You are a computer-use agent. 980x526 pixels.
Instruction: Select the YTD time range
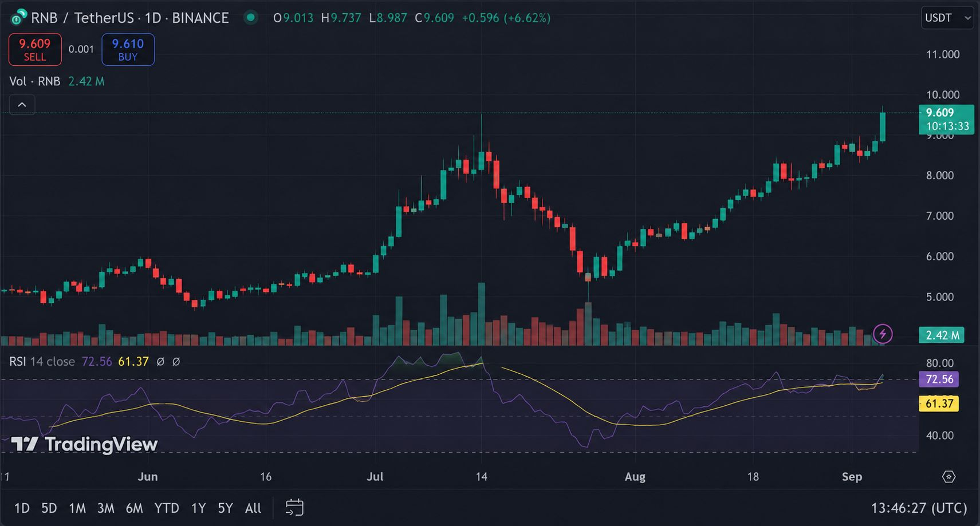pos(167,508)
